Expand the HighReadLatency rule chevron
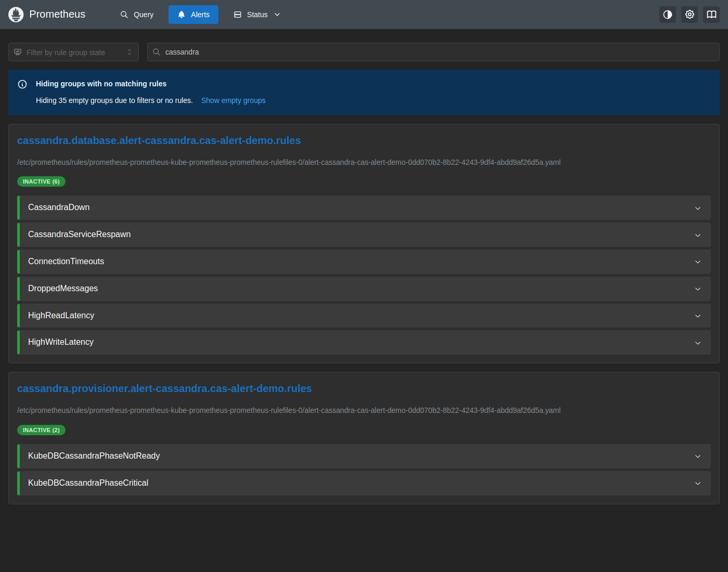 pyautogui.click(x=698, y=316)
